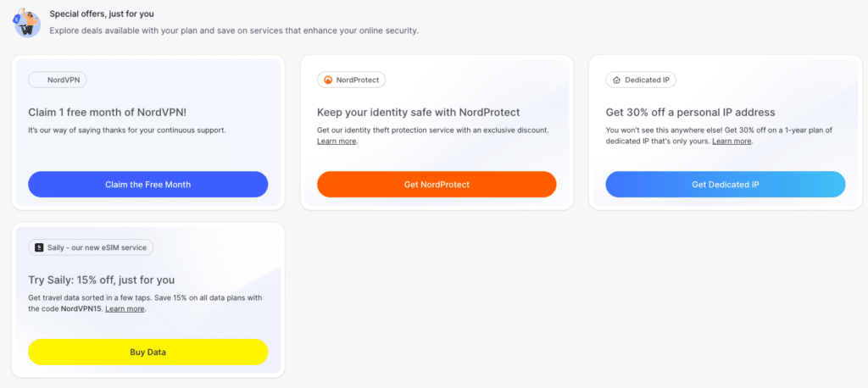Image resolution: width=868 pixels, height=388 pixels.
Task: Open Learn more link in NordProtect card
Action: point(337,141)
